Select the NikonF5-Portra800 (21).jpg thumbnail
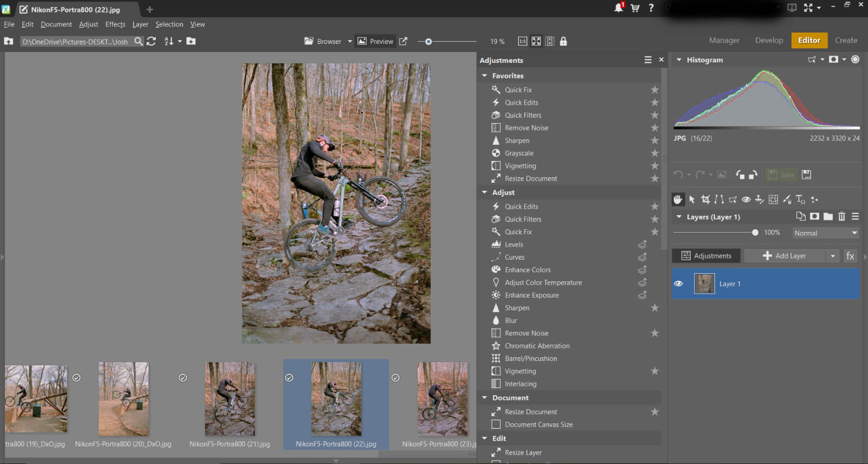This screenshot has height=464, width=868. click(x=229, y=399)
